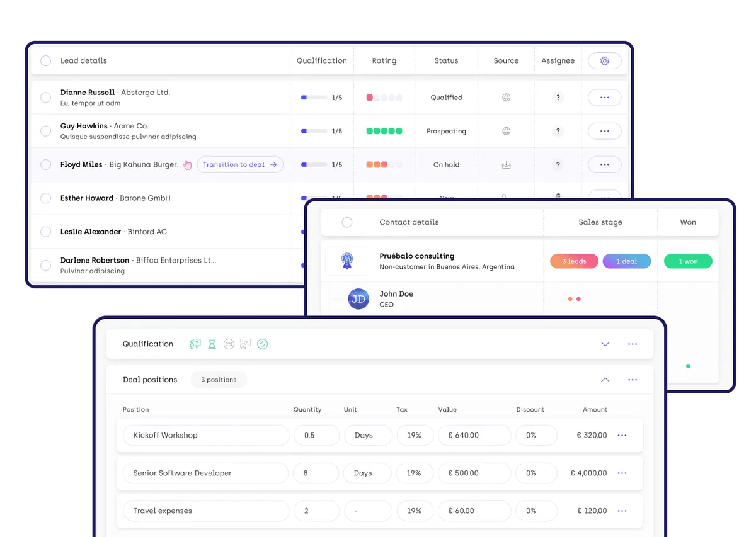Click the Status column header
Viewport: 756px width, 537px height.
[446, 61]
